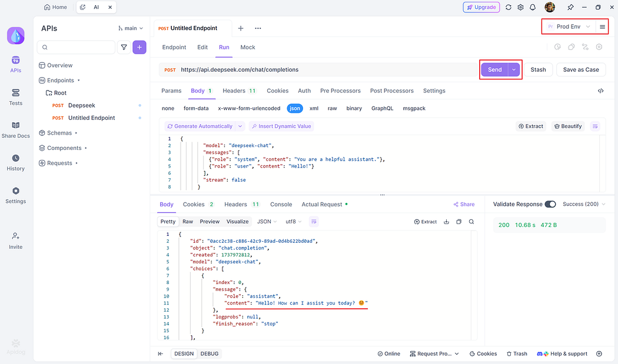The image size is (618, 364).
Task: Click Save as Case
Action: 581,70
